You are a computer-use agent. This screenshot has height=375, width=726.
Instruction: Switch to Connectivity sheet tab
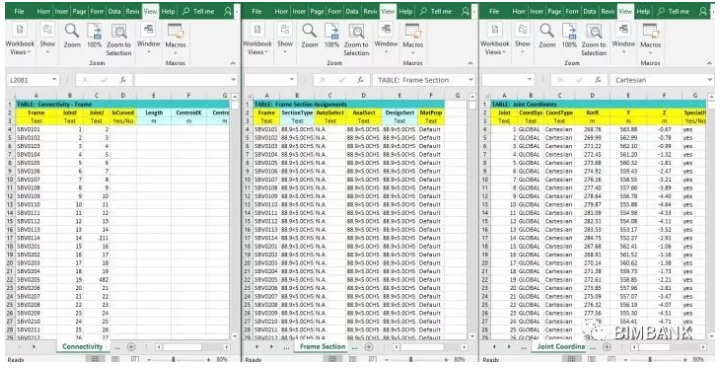point(82,347)
